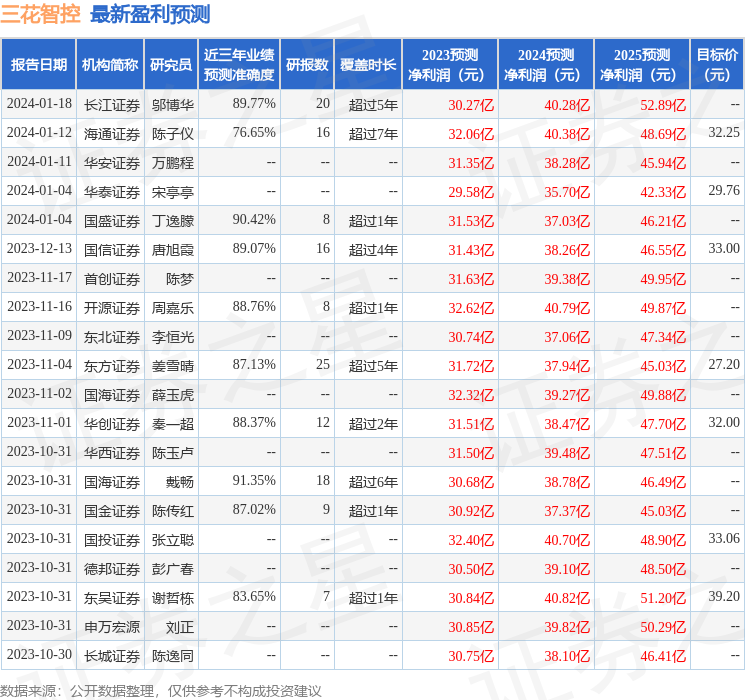Viewport: 745px width, 700px height.
Task: Click the date 2024-01-12
Action: [39, 132]
